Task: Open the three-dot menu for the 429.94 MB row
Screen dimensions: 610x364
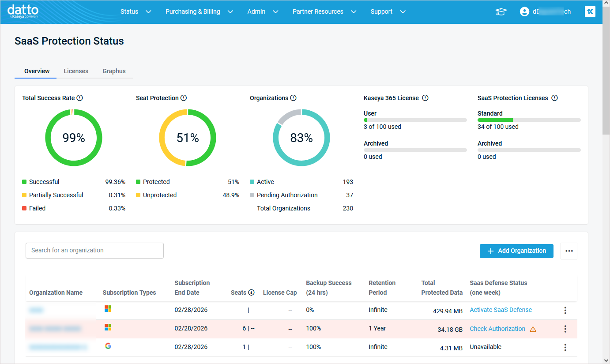Action: click(565, 311)
